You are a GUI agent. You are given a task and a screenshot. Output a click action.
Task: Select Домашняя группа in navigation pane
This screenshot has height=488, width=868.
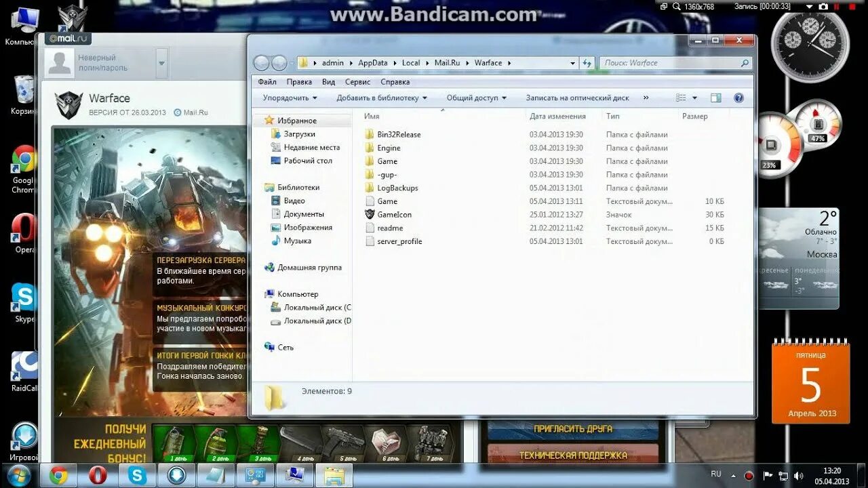coord(309,268)
